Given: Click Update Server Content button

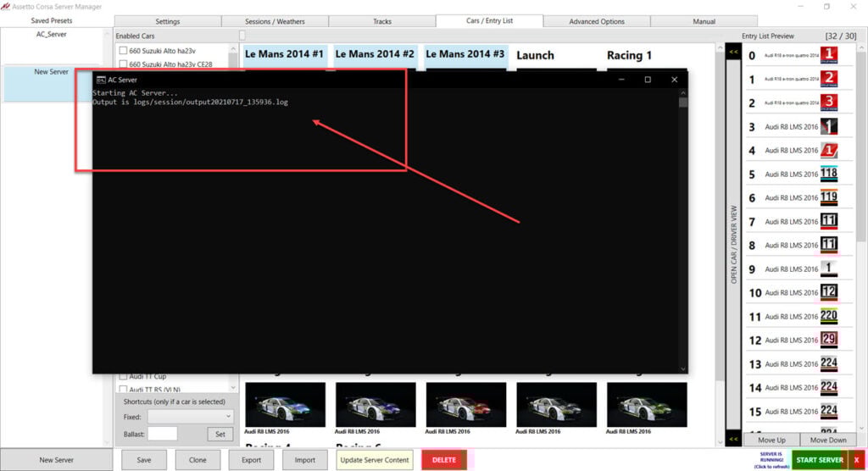Looking at the screenshot, I should coord(375,460).
